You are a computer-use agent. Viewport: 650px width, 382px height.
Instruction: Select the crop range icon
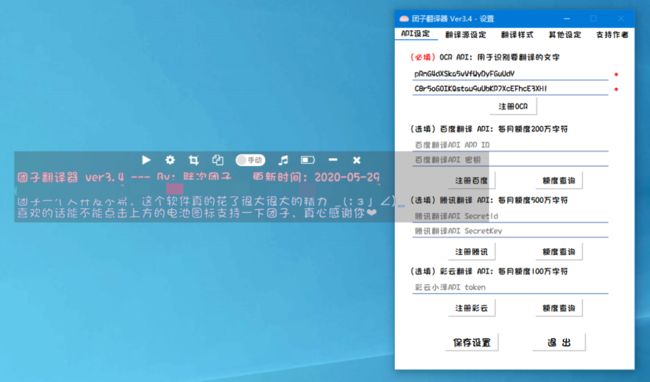point(194,160)
